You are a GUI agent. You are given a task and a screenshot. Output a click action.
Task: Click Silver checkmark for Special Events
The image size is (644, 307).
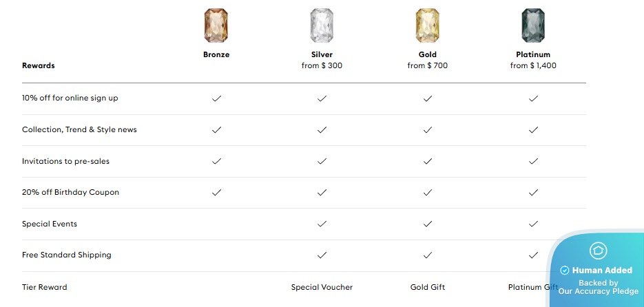tap(322, 224)
